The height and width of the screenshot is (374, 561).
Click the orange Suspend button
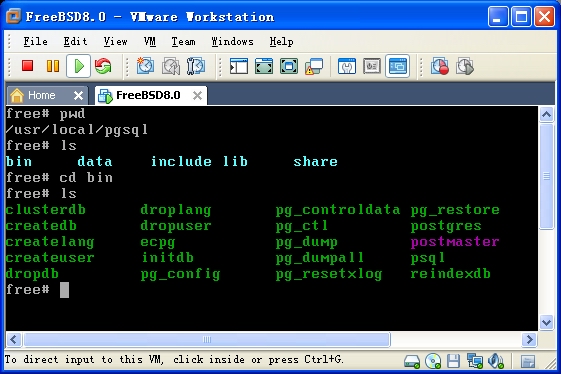pos(53,66)
